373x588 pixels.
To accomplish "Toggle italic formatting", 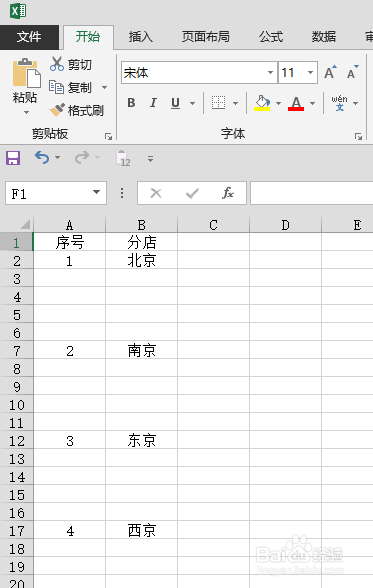I will [x=153, y=103].
